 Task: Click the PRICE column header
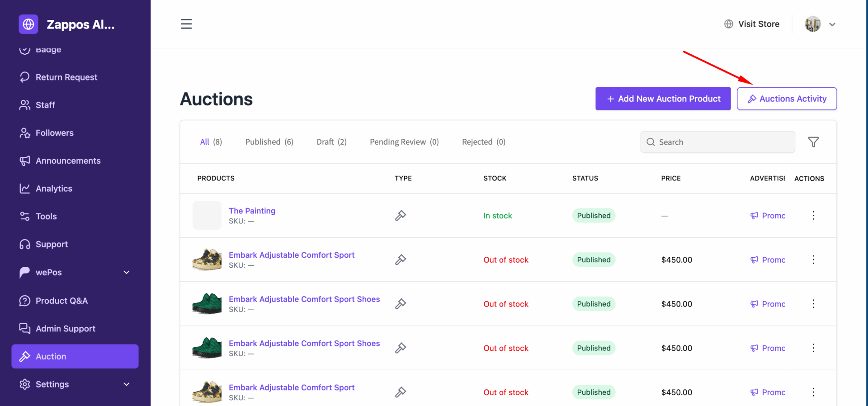coord(671,178)
